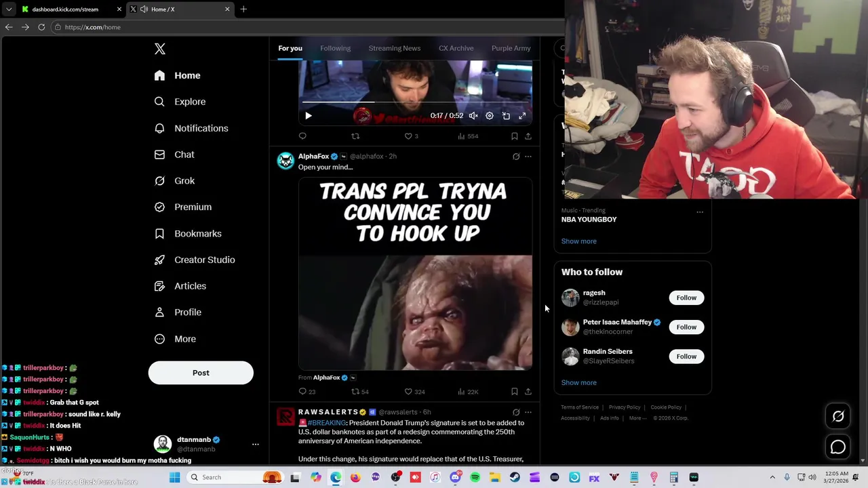Bookmark the top video post

tap(515, 136)
